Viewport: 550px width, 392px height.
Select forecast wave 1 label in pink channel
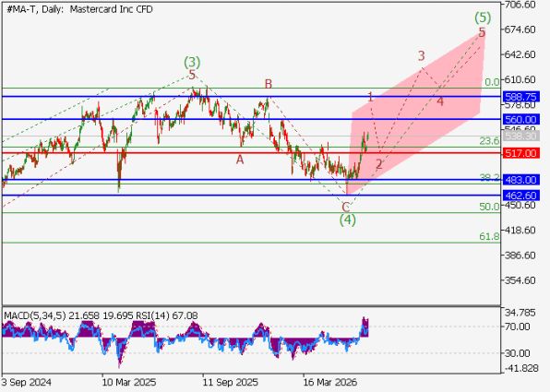point(370,97)
